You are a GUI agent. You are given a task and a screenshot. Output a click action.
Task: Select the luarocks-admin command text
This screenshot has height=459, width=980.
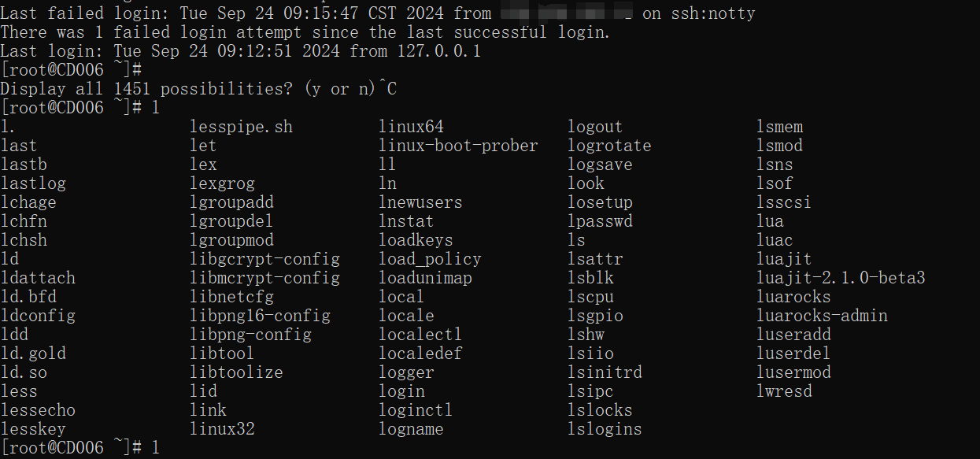point(822,316)
